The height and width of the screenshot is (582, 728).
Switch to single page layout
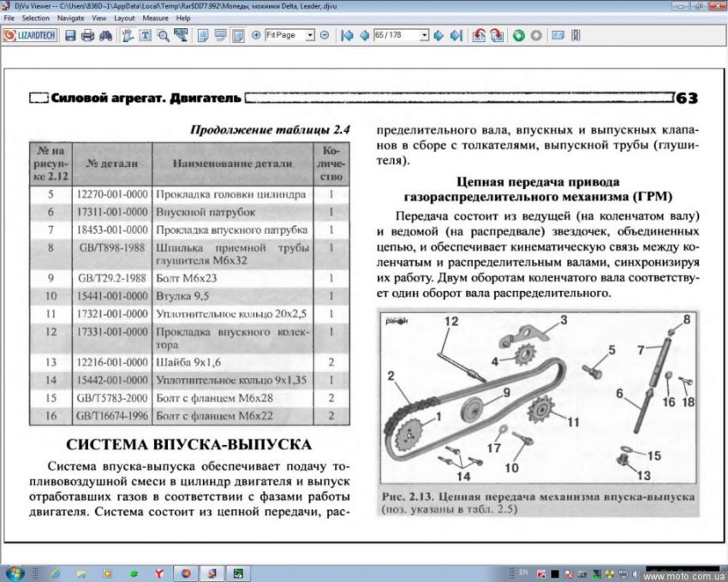point(203,35)
